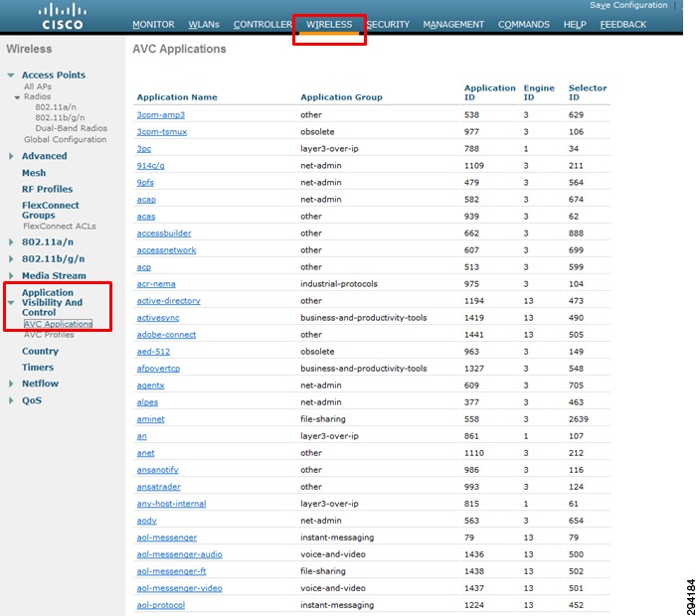Open the accessbuilder application link

[x=164, y=233]
